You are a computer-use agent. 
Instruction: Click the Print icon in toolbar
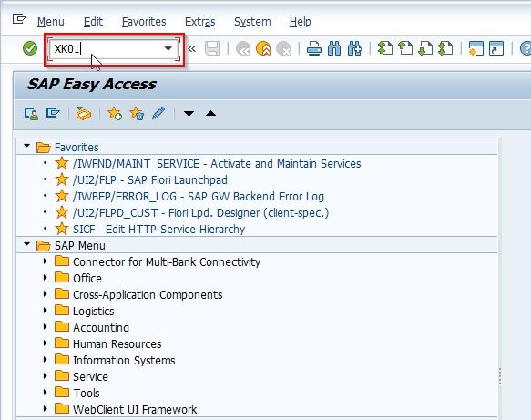[314, 49]
